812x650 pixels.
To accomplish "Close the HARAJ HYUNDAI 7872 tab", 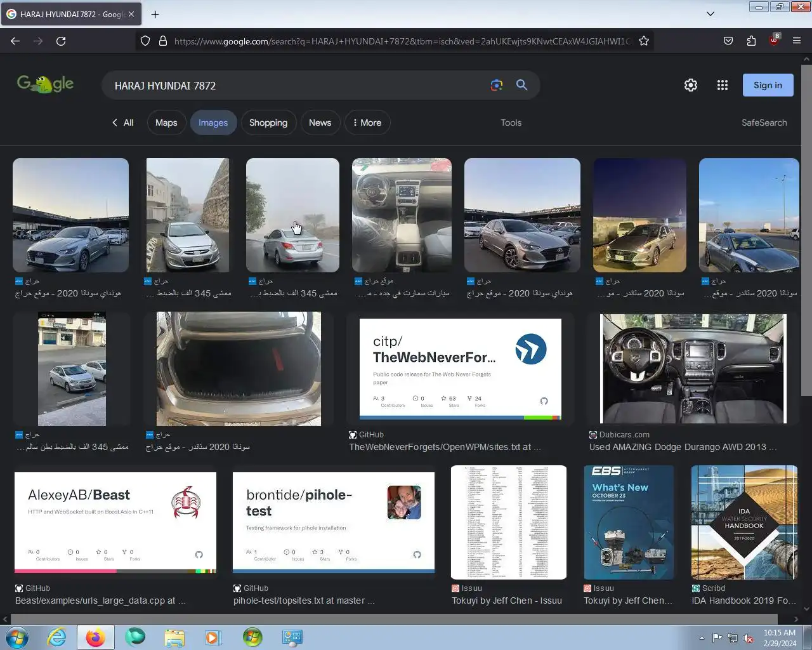I will click(131, 14).
